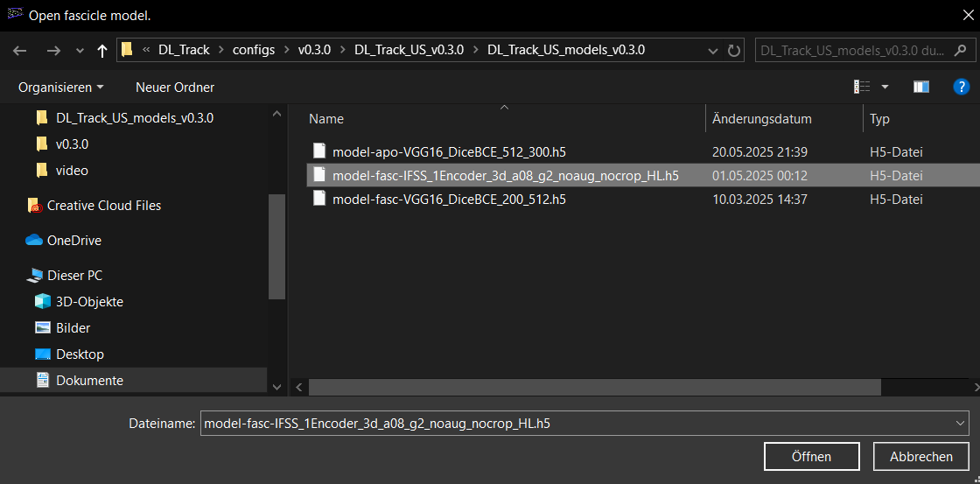Open the Organisieren menu

(61, 88)
